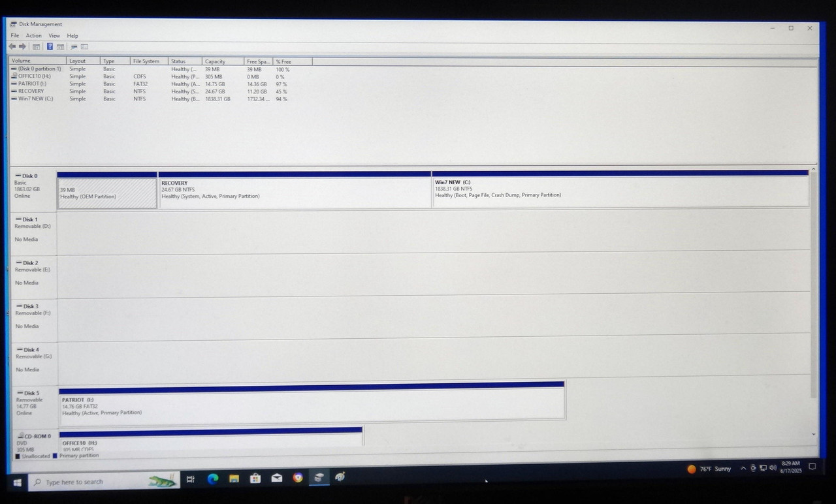Click the Disk 4 Removable (G:) label
Screen dimensions: 836x504
pos(34,360)
